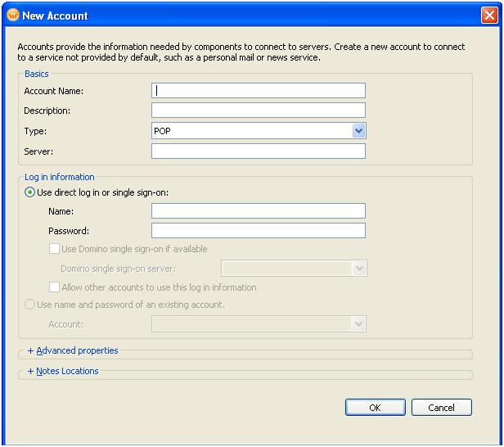Image resolution: width=504 pixels, height=447 pixels.
Task: Click the Cancel button
Action: tap(441, 408)
